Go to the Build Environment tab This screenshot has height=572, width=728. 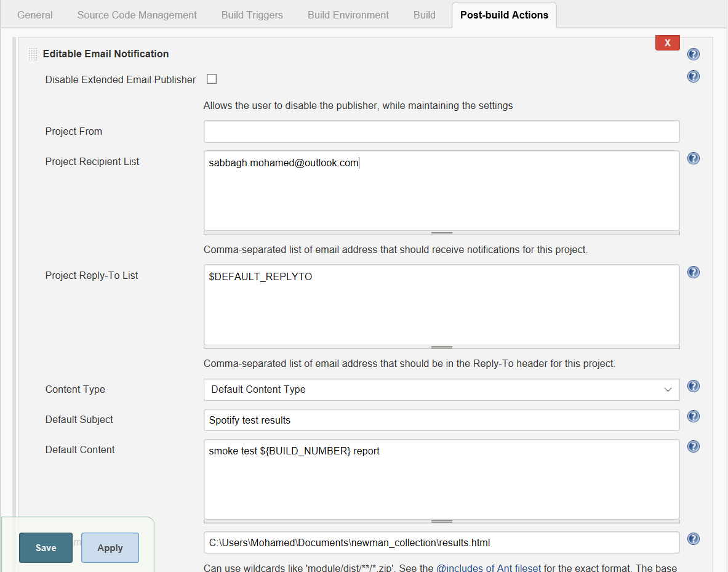[348, 15]
